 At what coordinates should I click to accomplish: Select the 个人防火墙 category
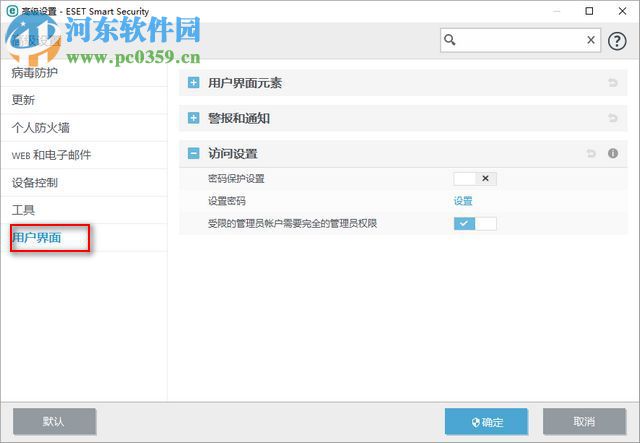pos(84,128)
